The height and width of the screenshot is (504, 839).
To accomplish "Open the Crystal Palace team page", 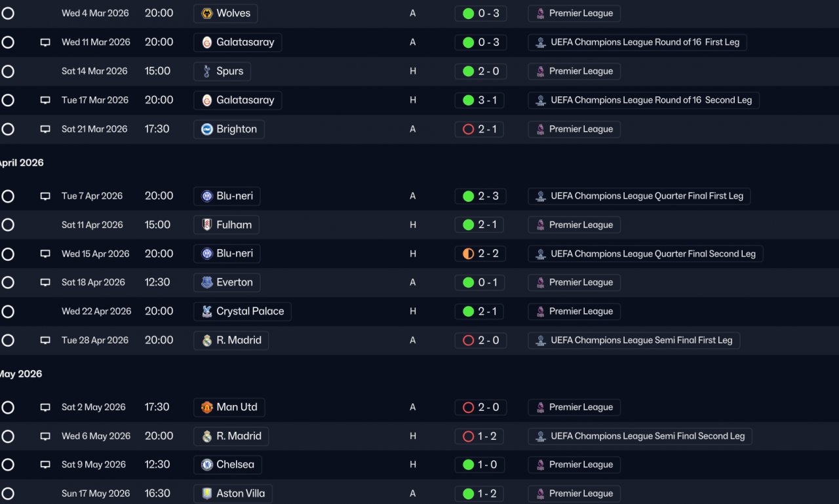I will tap(243, 311).
